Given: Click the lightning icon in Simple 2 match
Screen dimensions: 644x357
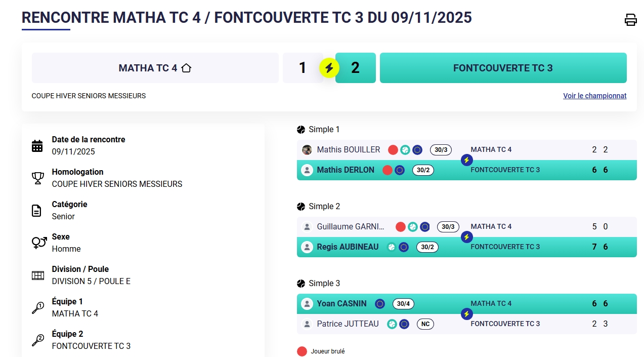Looking at the screenshot, I should (x=466, y=237).
